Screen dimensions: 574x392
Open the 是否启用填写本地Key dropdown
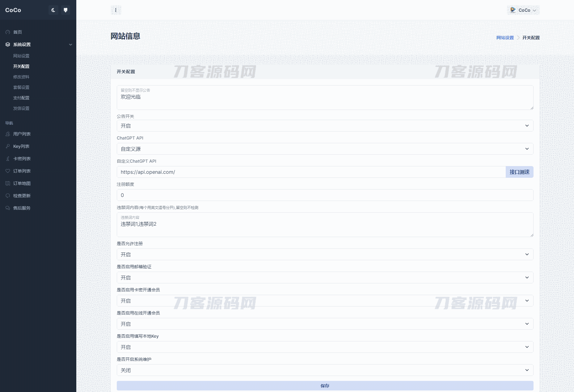(325, 347)
